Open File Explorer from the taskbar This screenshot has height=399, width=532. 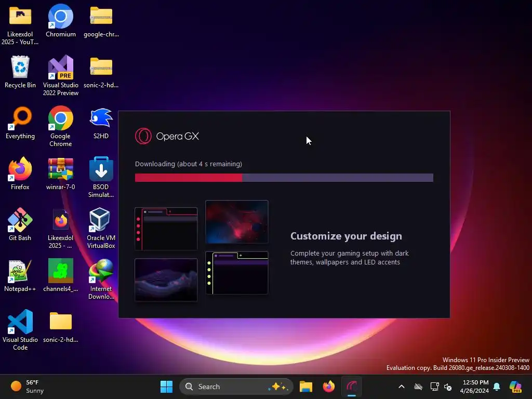[305, 387]
